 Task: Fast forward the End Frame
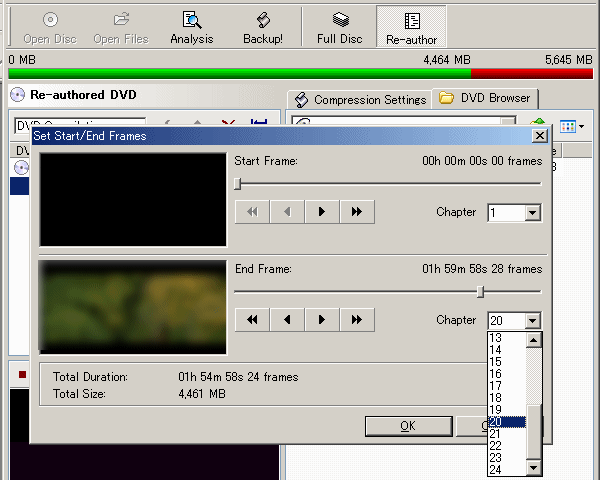356,320
